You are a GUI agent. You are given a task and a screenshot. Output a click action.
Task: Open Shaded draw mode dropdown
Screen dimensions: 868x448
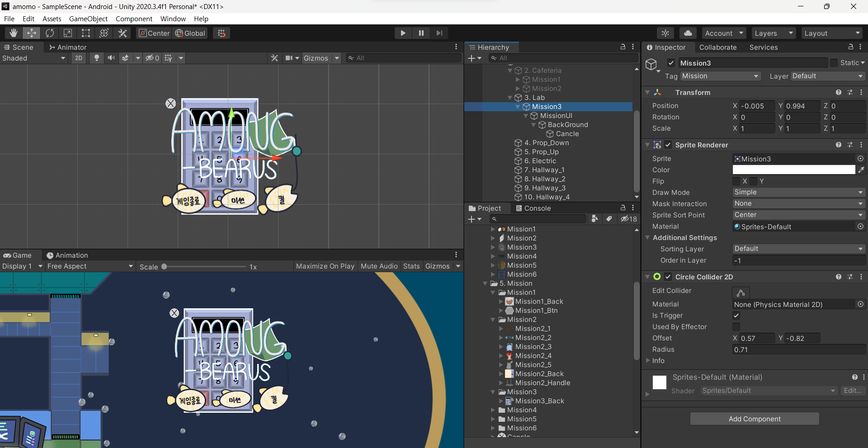[34, 58]
